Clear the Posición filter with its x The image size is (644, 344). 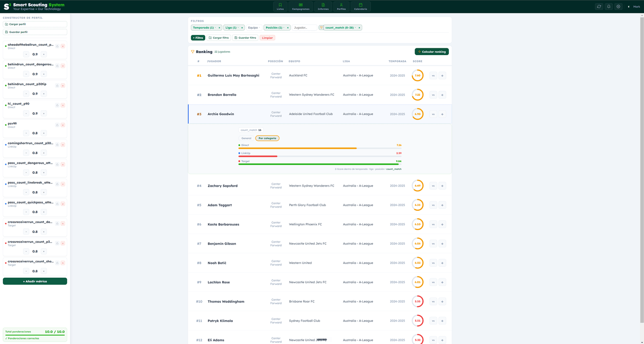click(x=288, y=28)
